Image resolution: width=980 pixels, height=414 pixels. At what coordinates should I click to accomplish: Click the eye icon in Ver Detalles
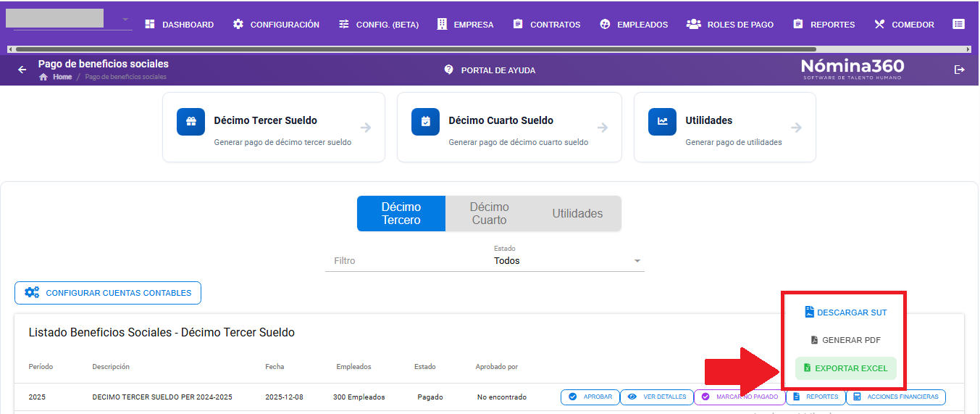[x=632, y=397]
